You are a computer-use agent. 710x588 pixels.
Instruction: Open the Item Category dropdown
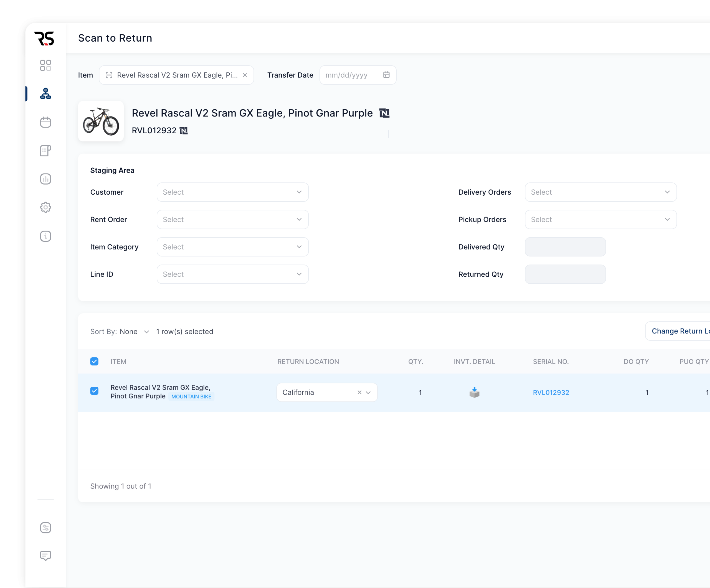(233, 247)
